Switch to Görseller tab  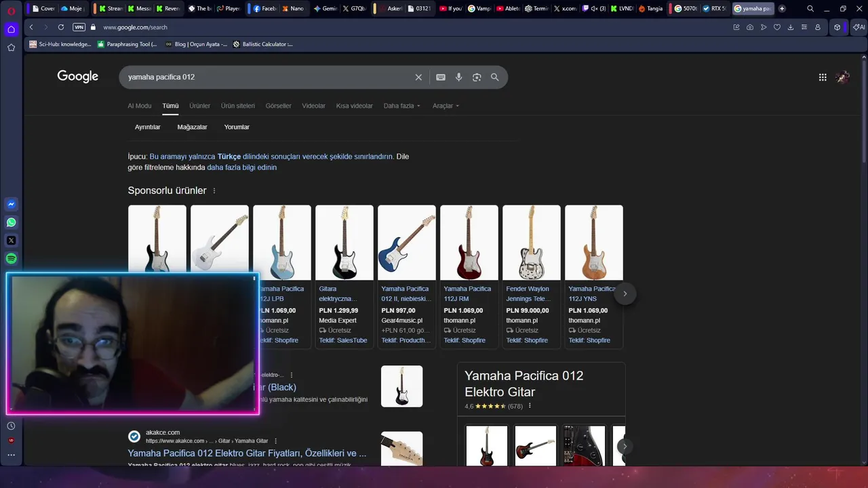click(278, 106)
